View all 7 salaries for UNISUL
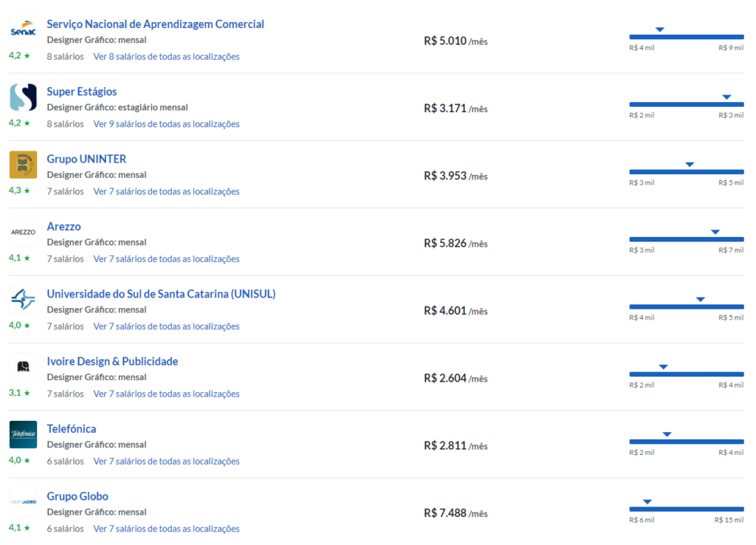This screenshot has width=756, height=545. click(x=166, y=326)
